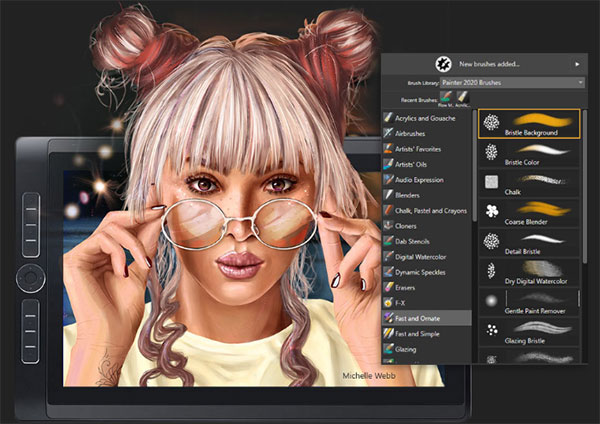Select the first recent brush icon

pos(445,97)
